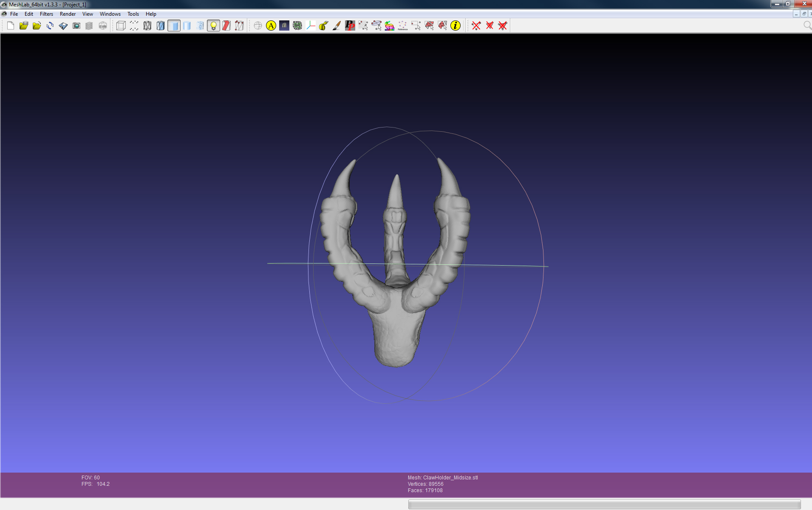Switch to wireframe render mode
This screenshot has width=812, height=510.
[147, 25]
